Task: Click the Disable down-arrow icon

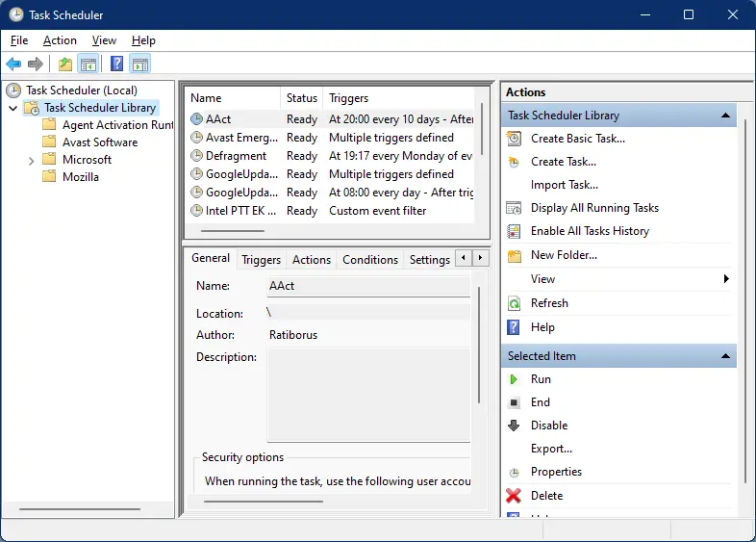Action: [x=514, y=426]
